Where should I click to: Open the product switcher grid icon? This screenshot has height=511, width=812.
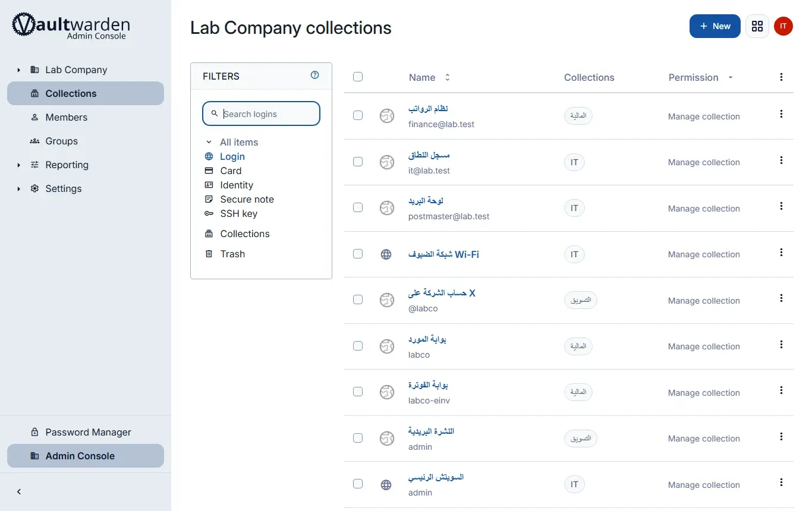[757, 26]
